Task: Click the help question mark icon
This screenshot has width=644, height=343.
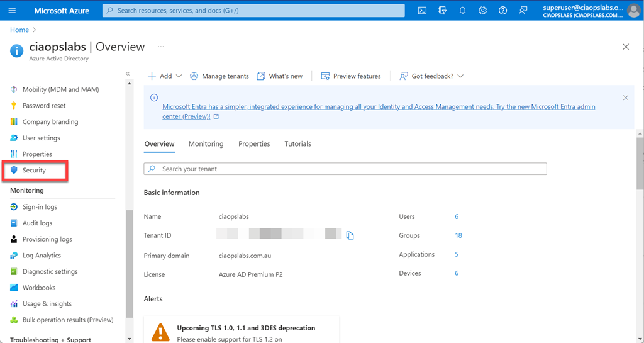Action: tap(502, 11)
